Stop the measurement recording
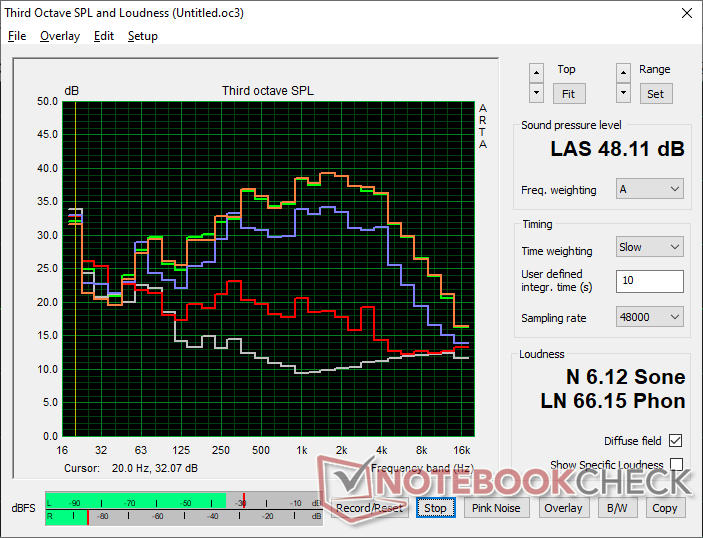The image size is (703, 538). pos(435,508)
